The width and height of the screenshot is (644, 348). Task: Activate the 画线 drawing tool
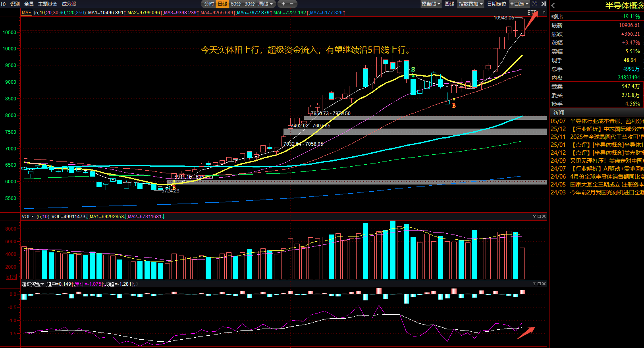pos(449,4)
